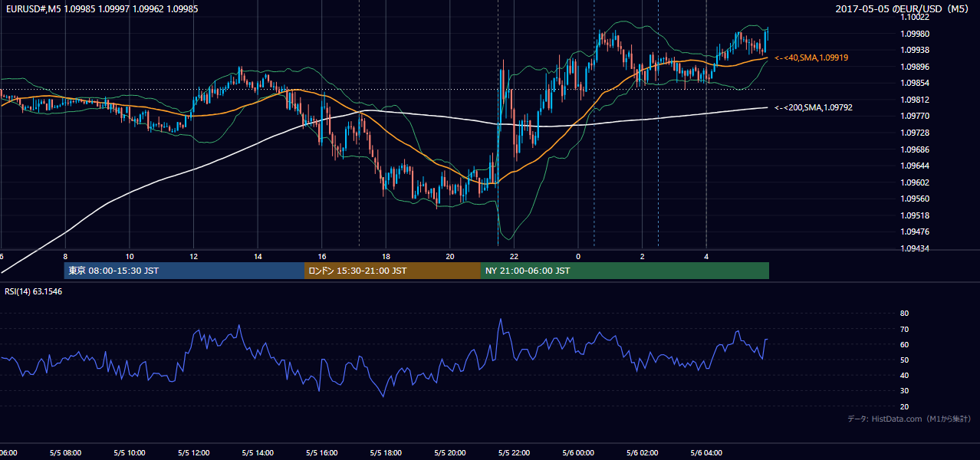Click price axis value 1.09980
980x460 pixels.
click(916, 34)
